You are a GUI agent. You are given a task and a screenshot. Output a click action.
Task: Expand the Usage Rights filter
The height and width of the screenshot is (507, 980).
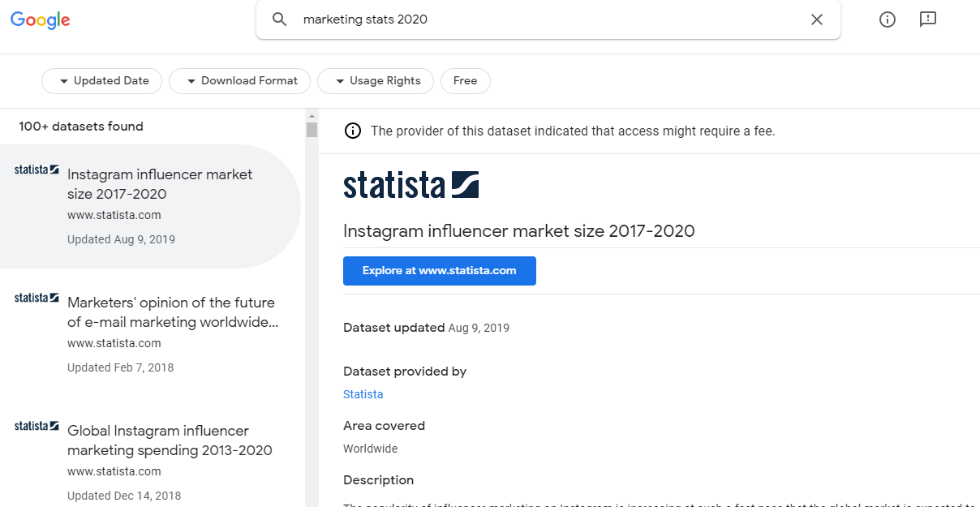point(376,81)
